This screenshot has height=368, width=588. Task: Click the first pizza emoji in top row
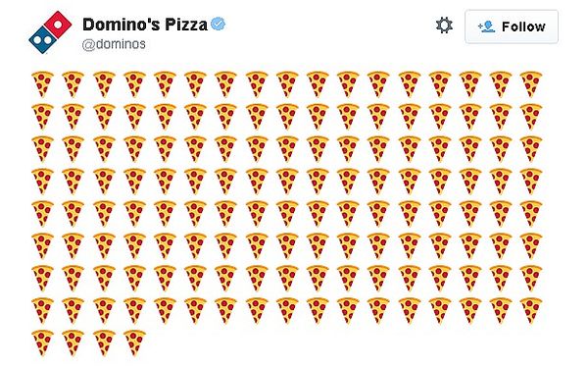(42, 84)
